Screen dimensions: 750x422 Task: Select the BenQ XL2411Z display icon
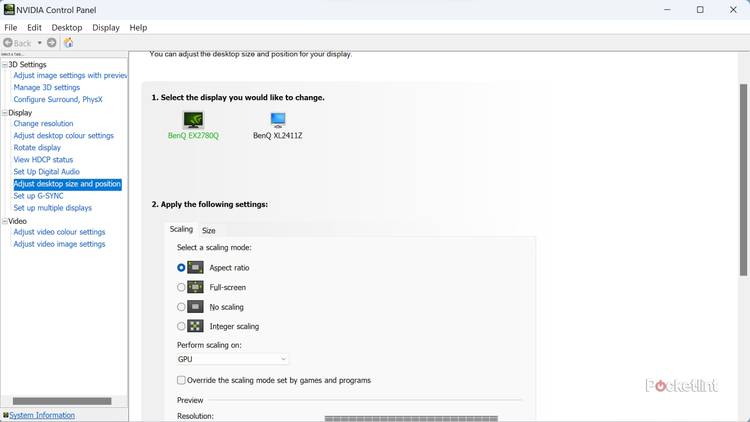[x=277, y=120]
